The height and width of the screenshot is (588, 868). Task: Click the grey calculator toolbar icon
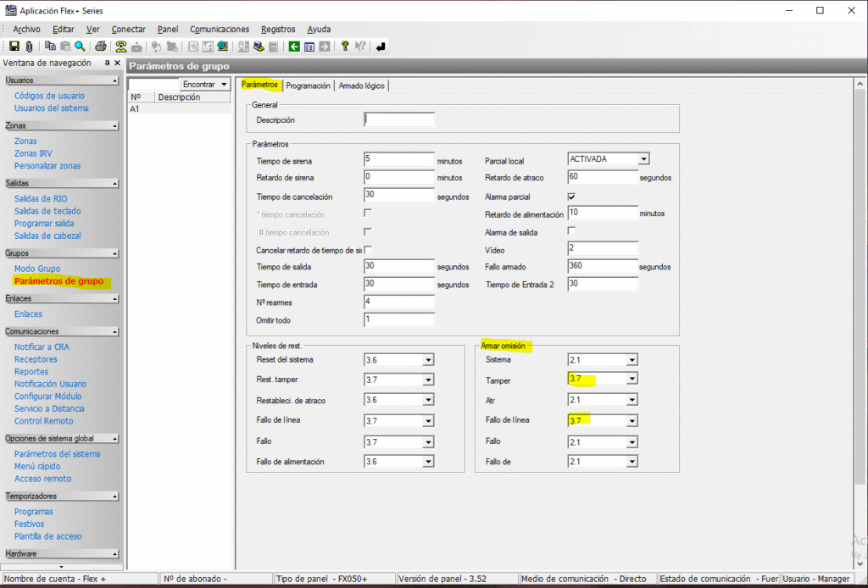click(273, 47)
